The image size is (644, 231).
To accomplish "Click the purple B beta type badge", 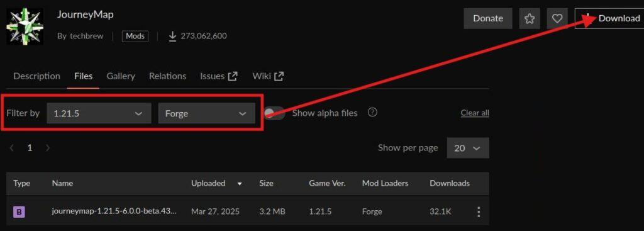I will [x=19, y=212].
